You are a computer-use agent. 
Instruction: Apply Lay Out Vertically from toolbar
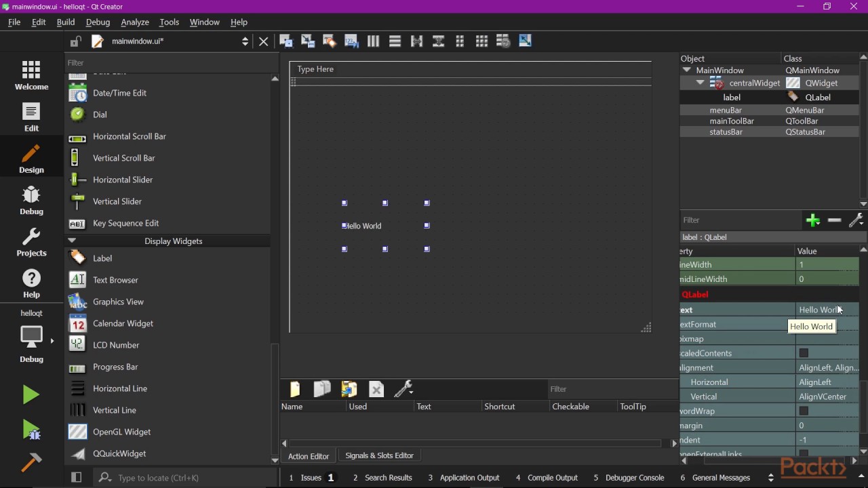395,41
